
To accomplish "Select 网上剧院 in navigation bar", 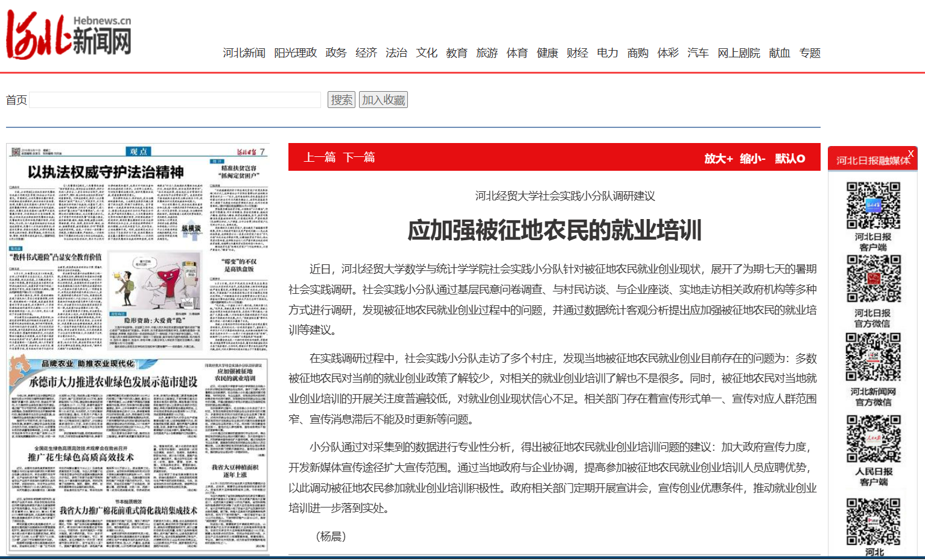I will pos(739,53).
